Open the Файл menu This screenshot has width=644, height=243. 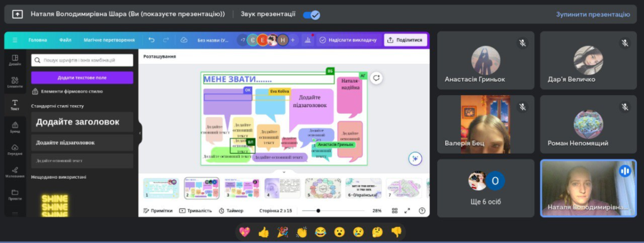click(x=65, y=40)
